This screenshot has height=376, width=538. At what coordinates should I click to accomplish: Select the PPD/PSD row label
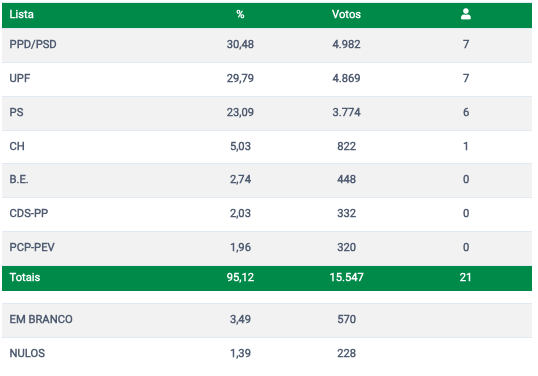33,45
